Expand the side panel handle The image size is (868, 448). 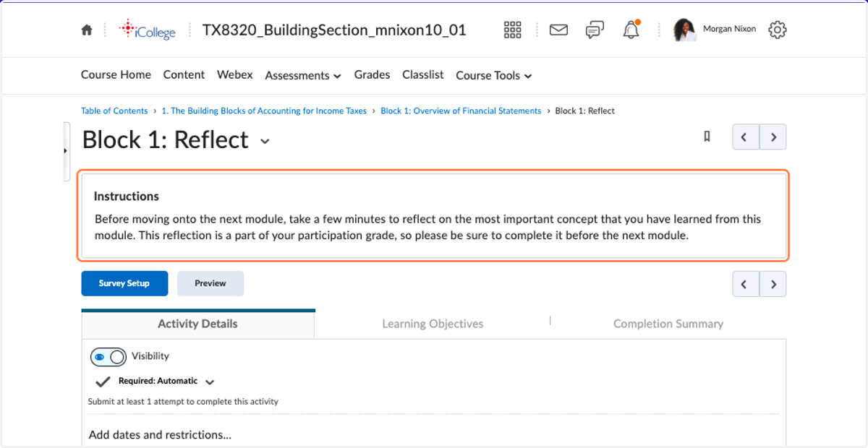point(66,151)
